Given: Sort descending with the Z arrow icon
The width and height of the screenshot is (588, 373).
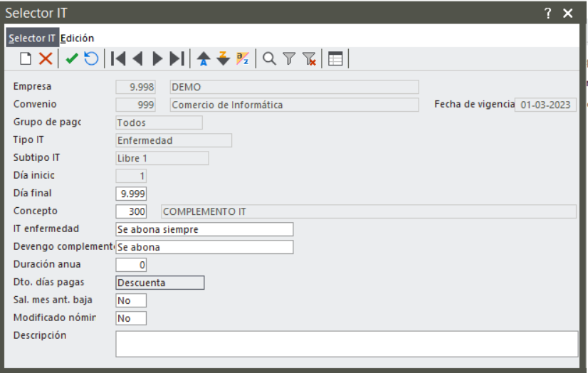Looking at the screenshot, I should [x=223, y=59].
